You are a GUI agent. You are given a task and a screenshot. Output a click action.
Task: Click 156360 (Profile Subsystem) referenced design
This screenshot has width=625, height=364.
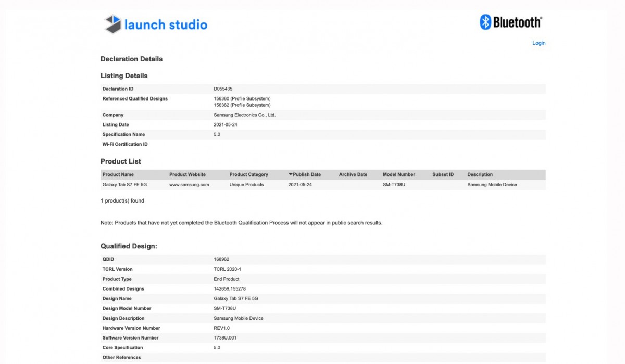tap(242, 98)
